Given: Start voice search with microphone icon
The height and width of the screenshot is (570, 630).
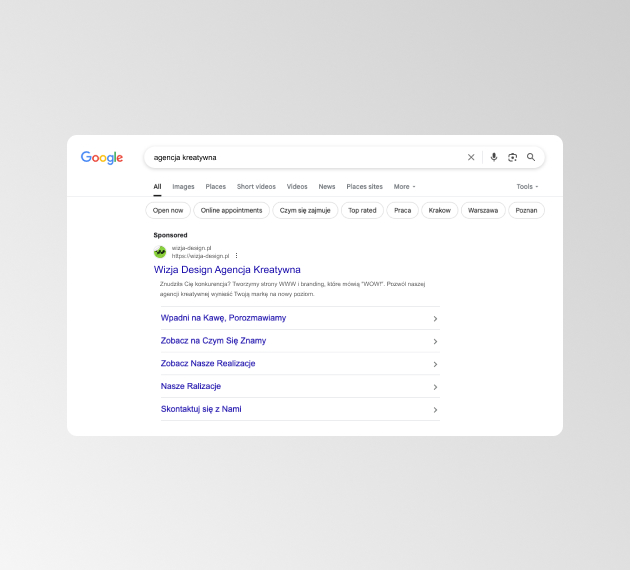Looking at the screenshot, I should click(x=494, y=157).
